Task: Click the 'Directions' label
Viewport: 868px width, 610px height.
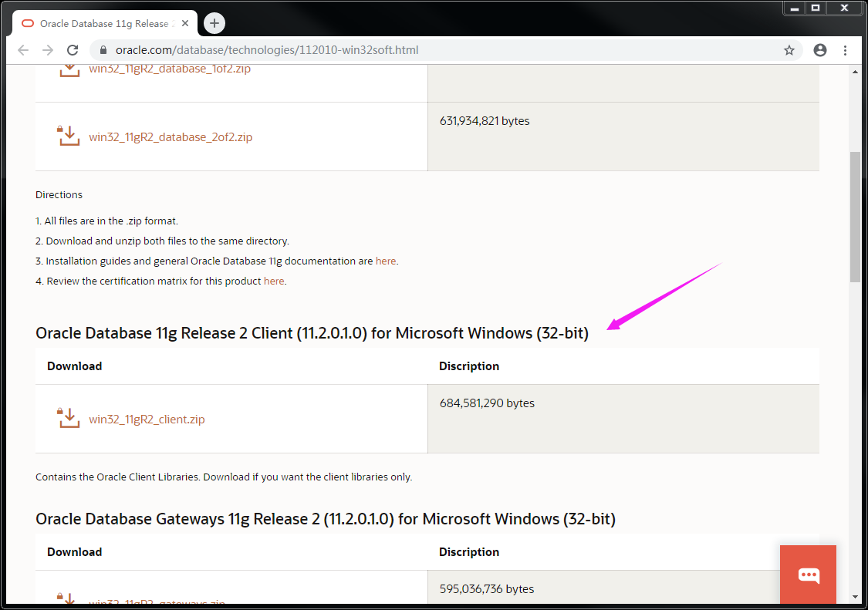Action: [59, 195]
